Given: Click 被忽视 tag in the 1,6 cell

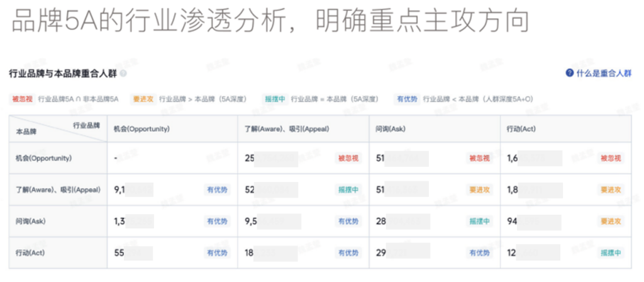Looking at the screenshot, I should [611, 159].
